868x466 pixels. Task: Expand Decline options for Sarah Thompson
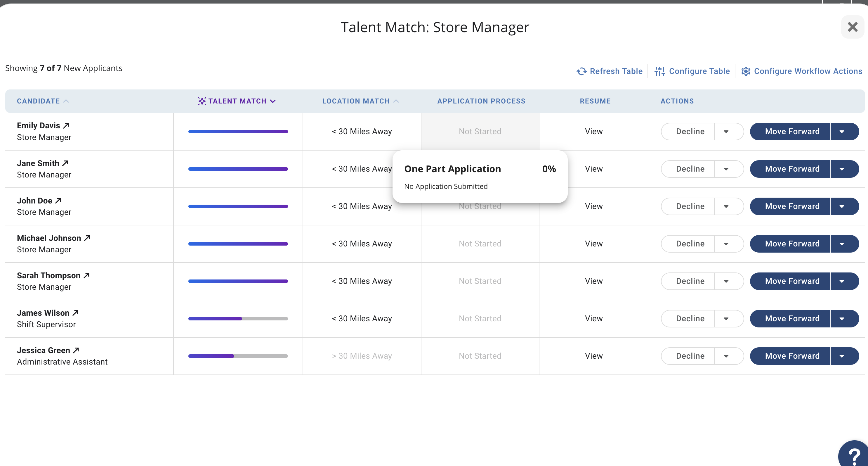click(x=726, y=281)
